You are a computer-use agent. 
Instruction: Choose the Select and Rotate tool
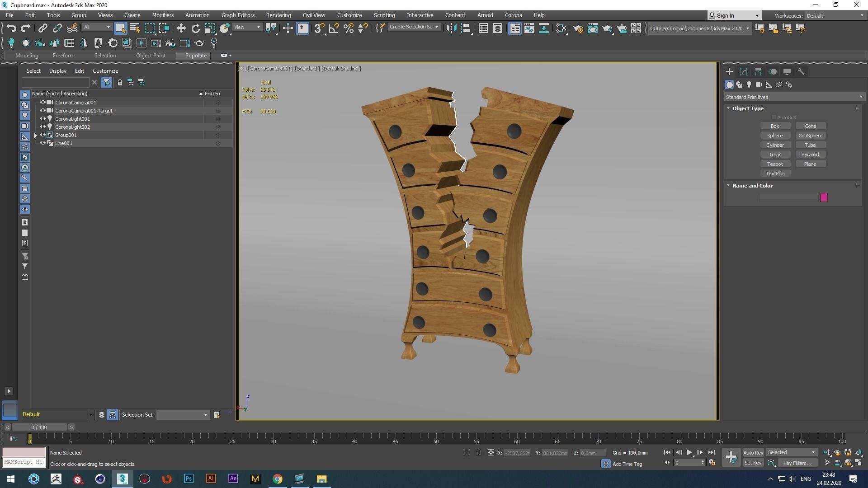tap(195, 28)
